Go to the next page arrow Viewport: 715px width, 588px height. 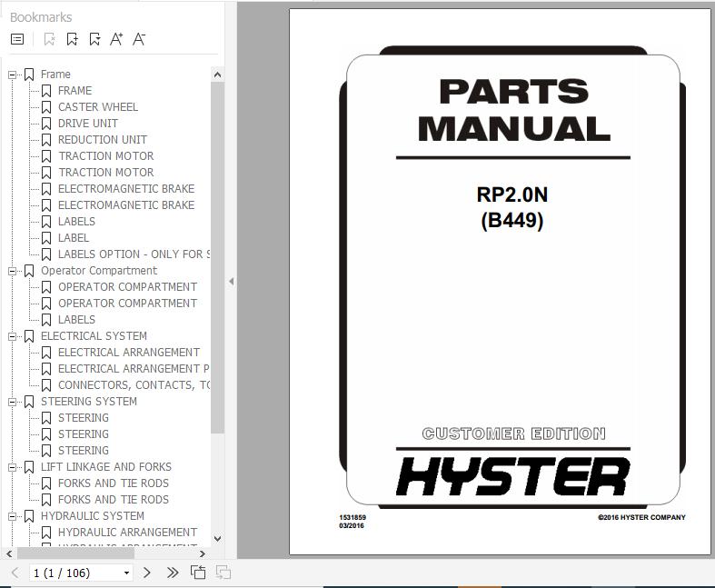[147, 573]
